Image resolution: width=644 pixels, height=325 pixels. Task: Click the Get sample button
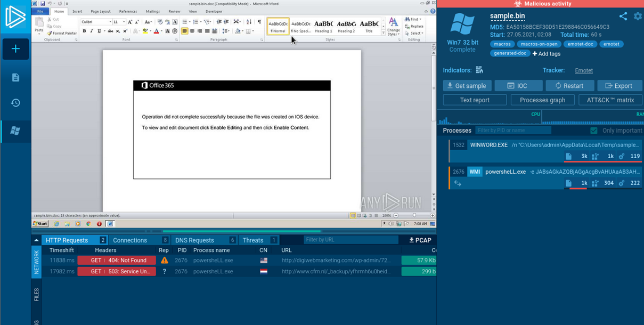(x=467, y=86)
